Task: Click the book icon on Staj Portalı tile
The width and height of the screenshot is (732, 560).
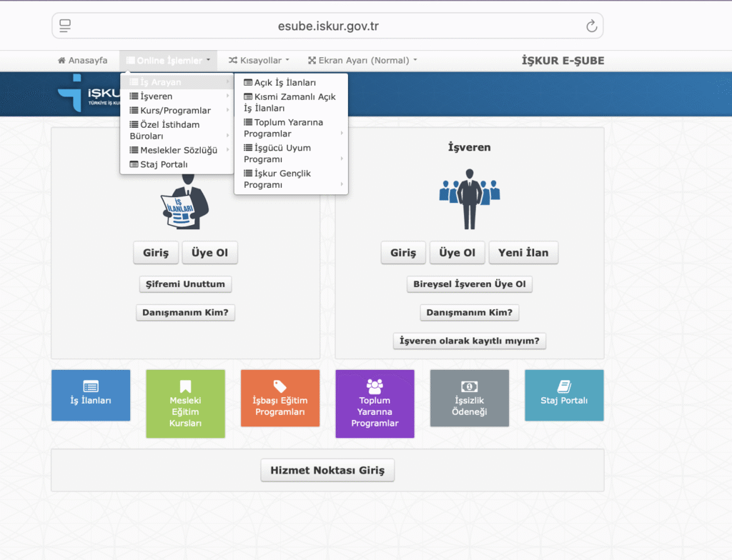Action: (564, 386)
